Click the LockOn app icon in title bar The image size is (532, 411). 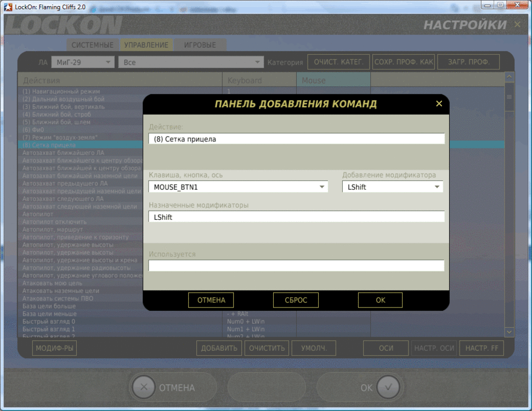click(x=8, y=7)
